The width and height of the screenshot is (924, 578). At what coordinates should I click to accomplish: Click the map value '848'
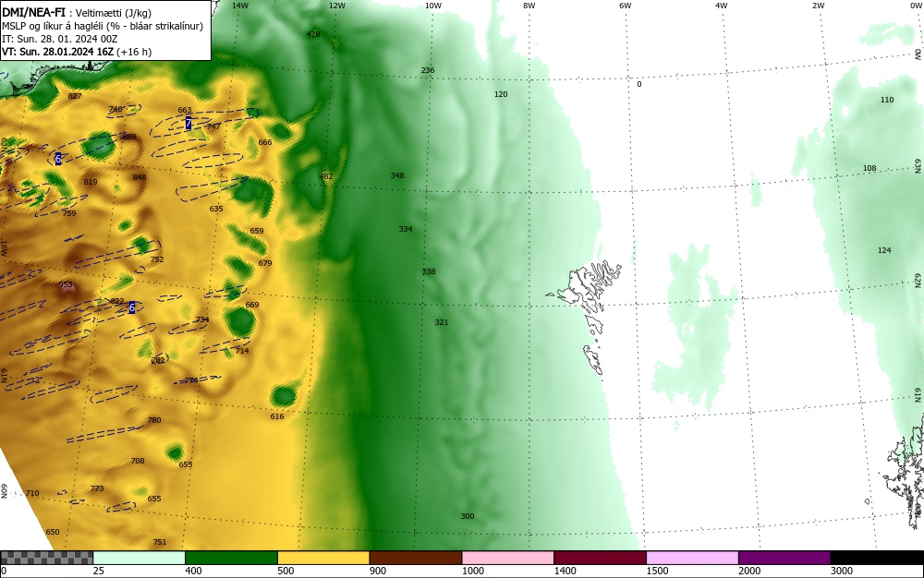coord(140,178)
